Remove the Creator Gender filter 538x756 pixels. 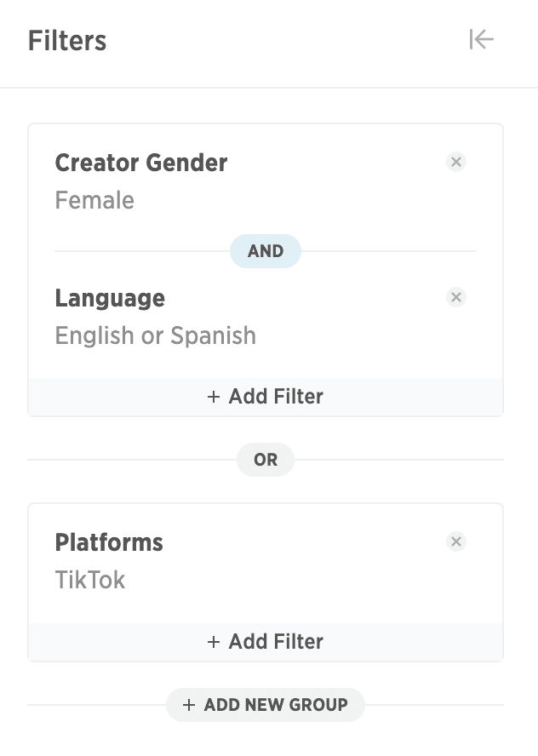click(x=456, y=162)
